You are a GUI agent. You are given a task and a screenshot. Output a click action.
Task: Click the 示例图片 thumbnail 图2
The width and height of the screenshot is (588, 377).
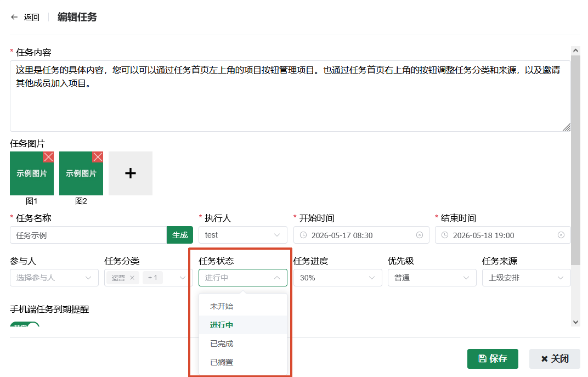(81, 173)
